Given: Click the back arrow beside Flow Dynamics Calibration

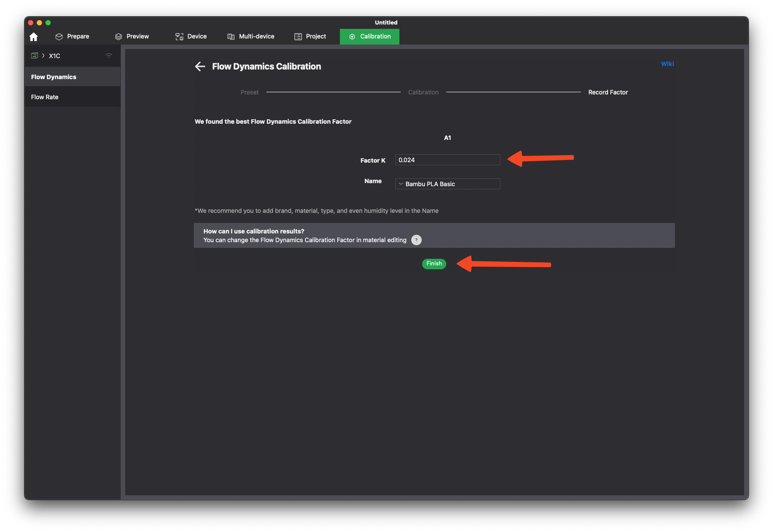Looking at the screenshot, I should tap(200, 66).
